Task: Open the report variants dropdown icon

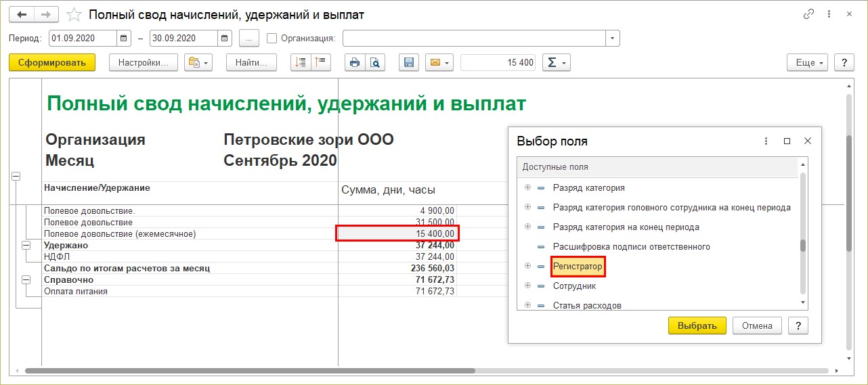Action: pyautogui.click(x=199, y=62)
